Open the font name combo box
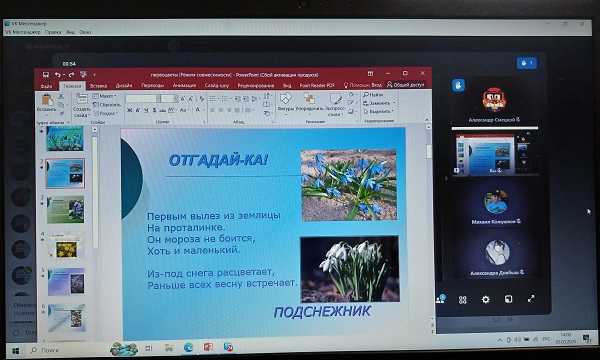 142,99
